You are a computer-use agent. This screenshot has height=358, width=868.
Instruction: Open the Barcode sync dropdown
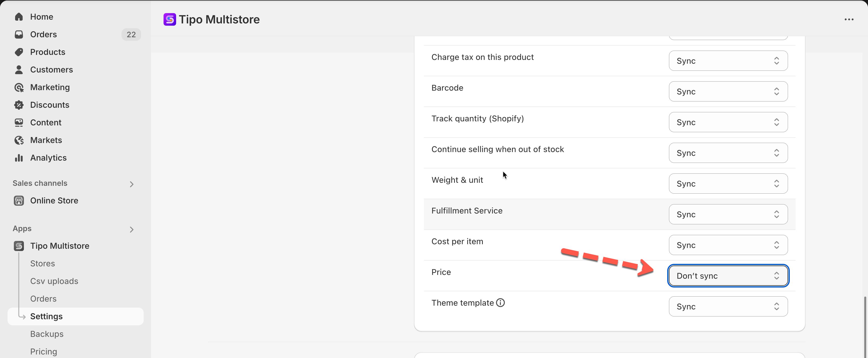(x=728, y=91)
